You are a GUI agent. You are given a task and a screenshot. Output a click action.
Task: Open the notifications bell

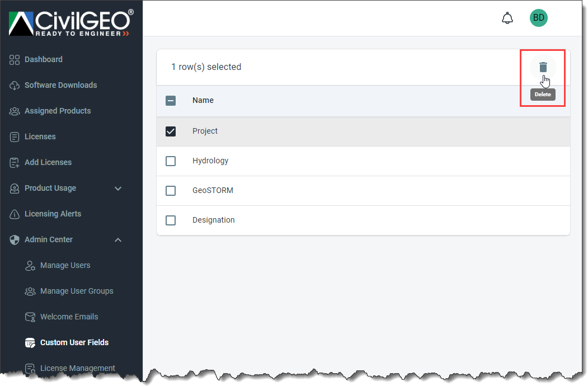click(x=507, y=18)
